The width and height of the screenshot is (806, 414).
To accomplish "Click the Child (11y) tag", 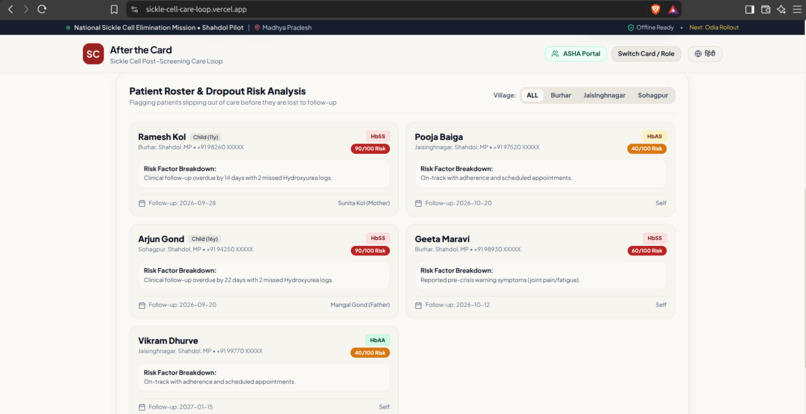I will tap(206, 137).
